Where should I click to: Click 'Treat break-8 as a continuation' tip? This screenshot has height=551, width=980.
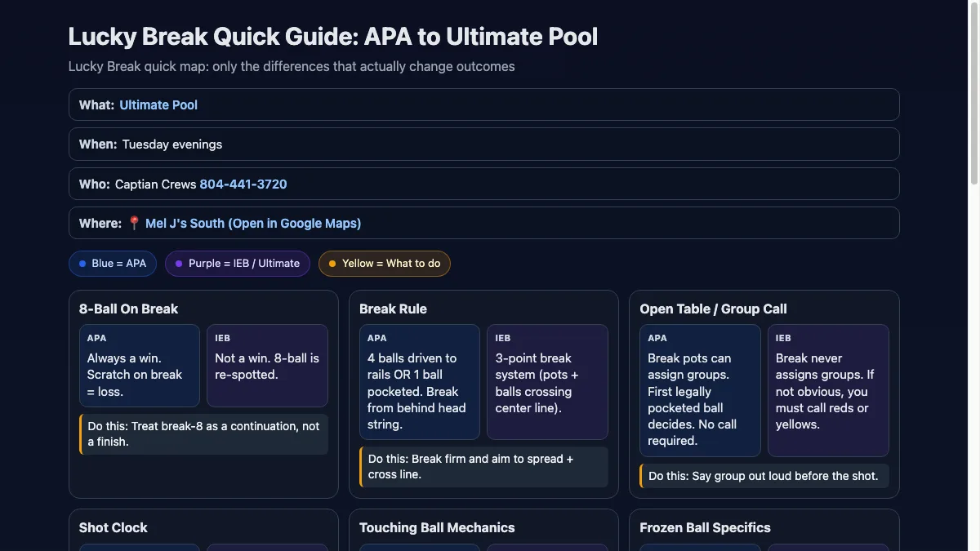(x=203, y=434)
